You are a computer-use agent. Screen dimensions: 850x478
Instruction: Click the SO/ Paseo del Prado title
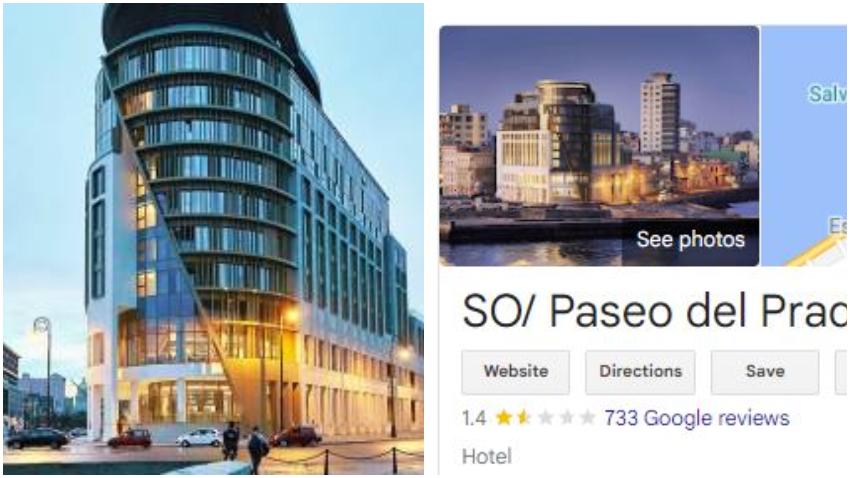pos(654,312)
